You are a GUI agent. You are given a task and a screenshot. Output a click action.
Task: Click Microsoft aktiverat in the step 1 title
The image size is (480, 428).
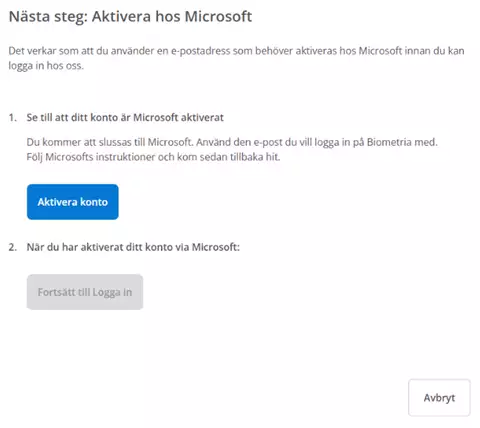[x=178, y=117]
